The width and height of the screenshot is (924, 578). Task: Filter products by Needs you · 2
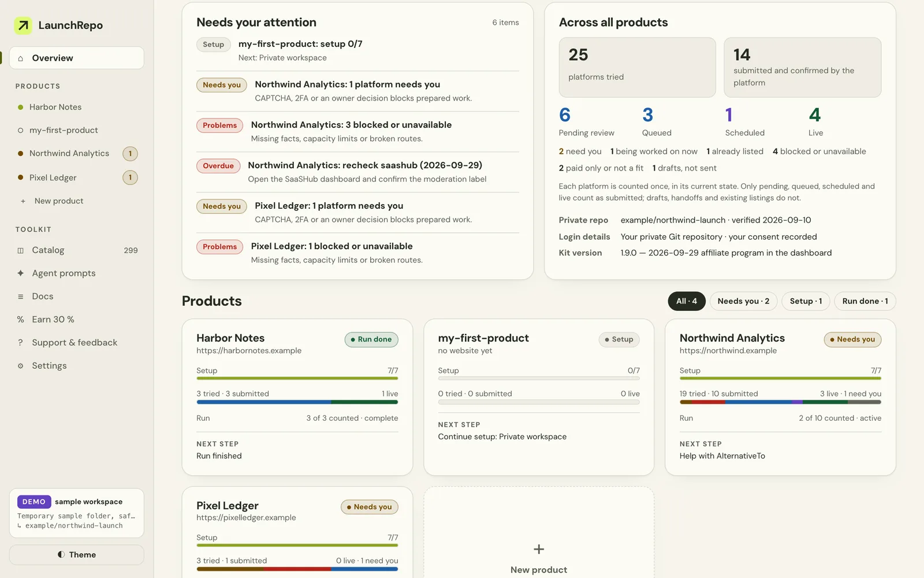pyautogui.click(x=743, y=301)
